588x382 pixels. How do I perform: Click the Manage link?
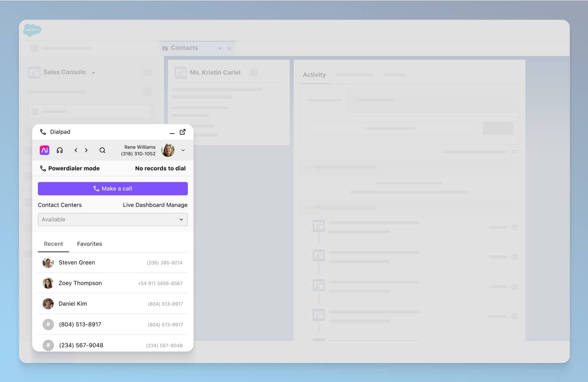pos(177,205)
